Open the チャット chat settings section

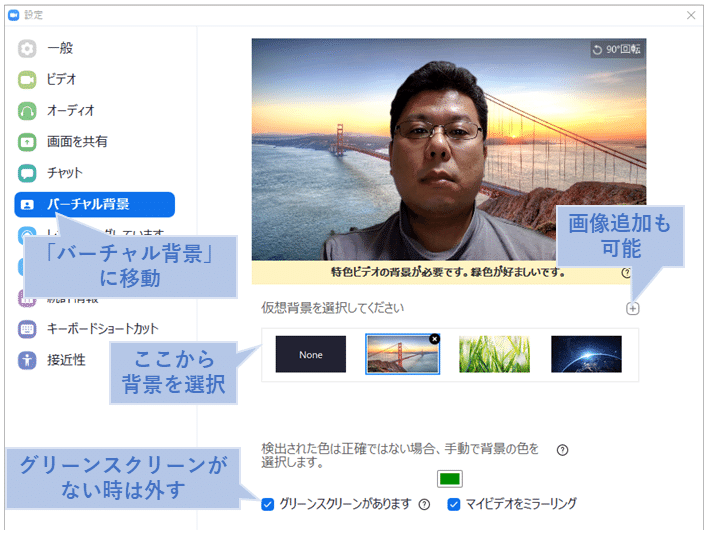[x=65, y=173]
